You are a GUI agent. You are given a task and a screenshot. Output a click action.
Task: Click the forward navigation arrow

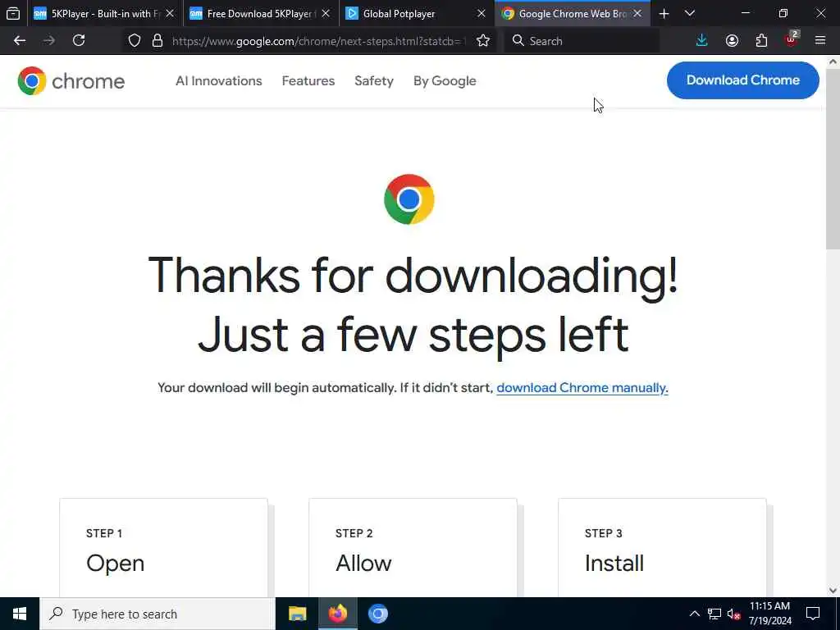(x=48, y=41)
